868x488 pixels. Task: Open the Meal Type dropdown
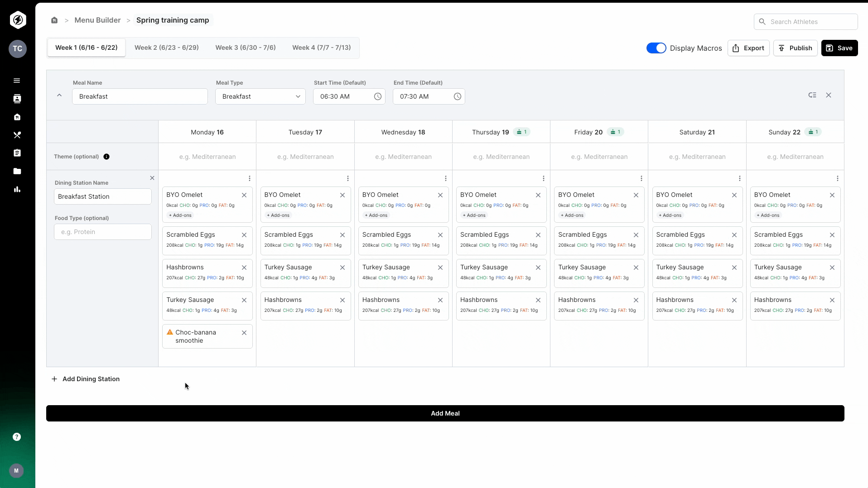point(260,96)
